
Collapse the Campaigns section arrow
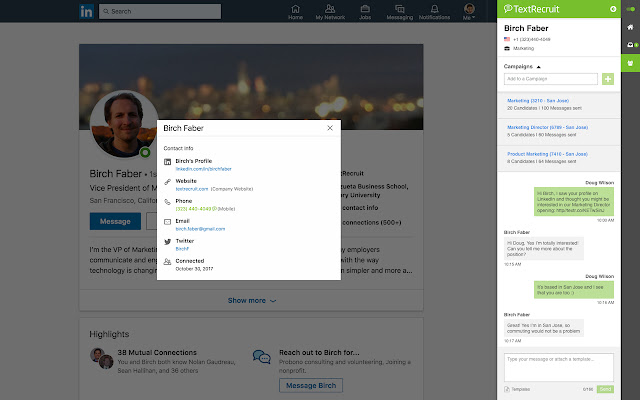pos(538,67)
